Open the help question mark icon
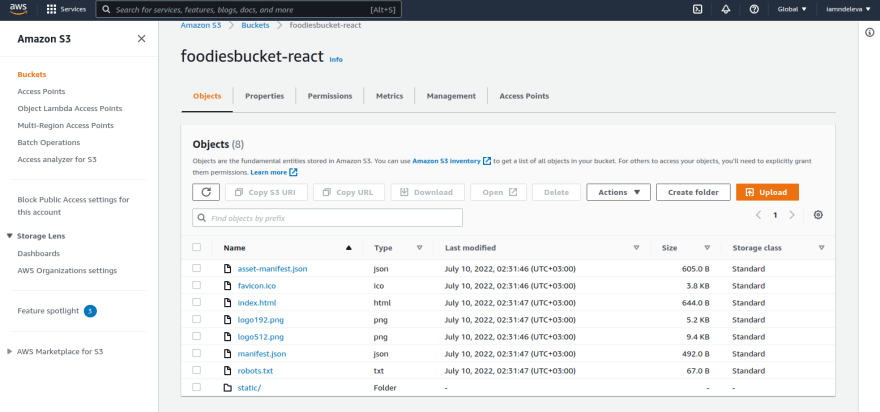Image resolution: width=880 pixels, height=412 pixels. (x=754, y=10)
